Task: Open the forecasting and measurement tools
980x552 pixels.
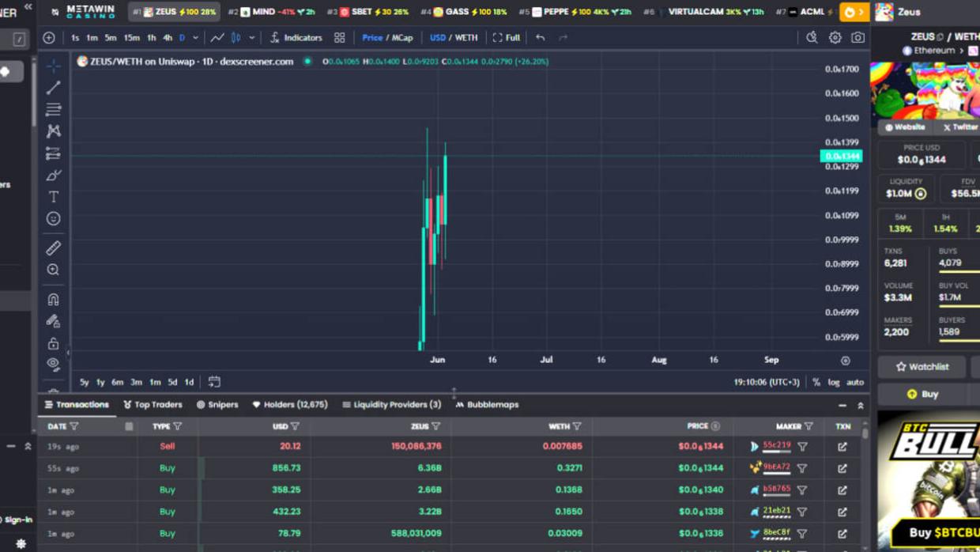Action: 53,153
